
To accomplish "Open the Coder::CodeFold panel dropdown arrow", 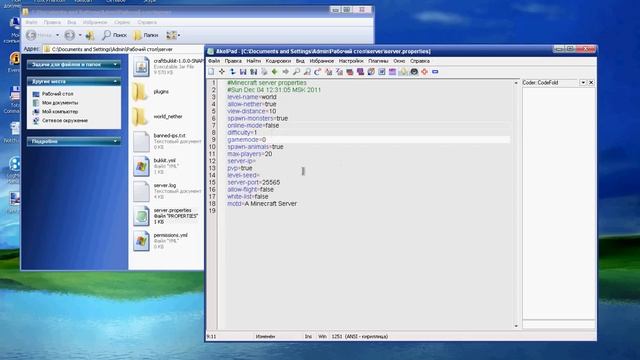I will tap(583, 82).
